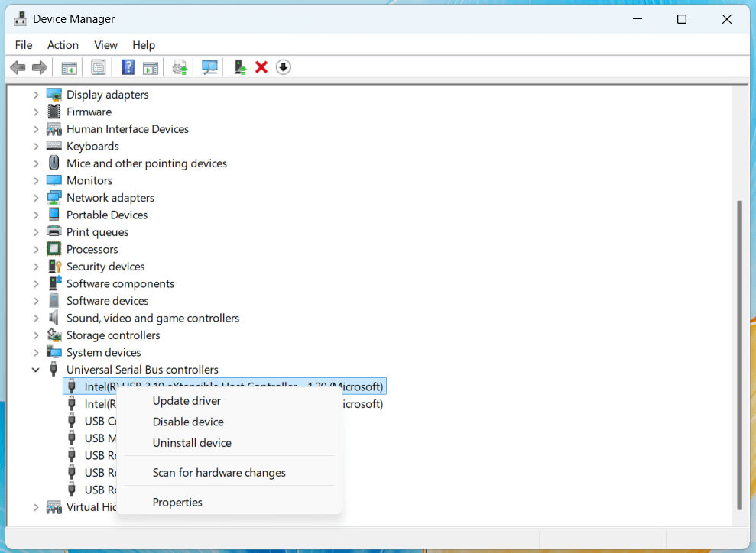756x553 pixels.
Task: Select Update driver from the context menu
Action: point(187,400)
